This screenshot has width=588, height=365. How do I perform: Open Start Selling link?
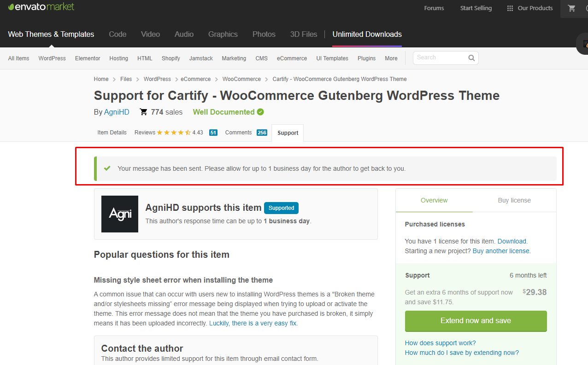click(x=476, y=8)
